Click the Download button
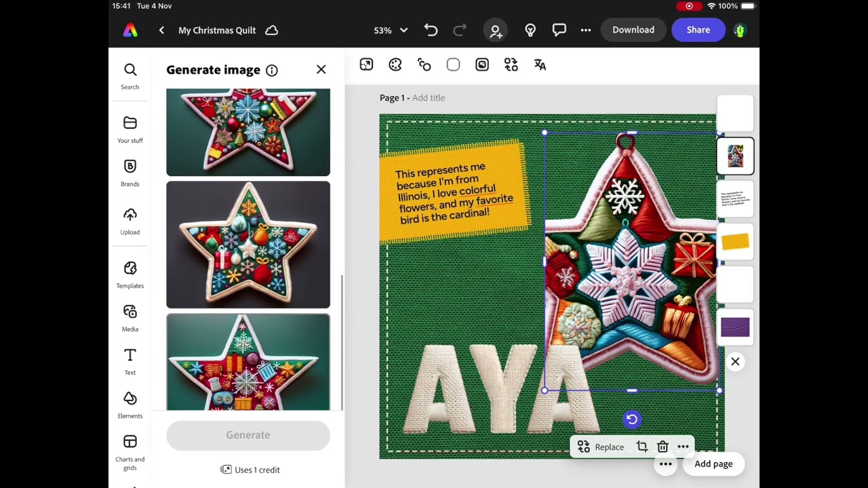This screenshot has height=488, width=868. click(x=633, y=30)
